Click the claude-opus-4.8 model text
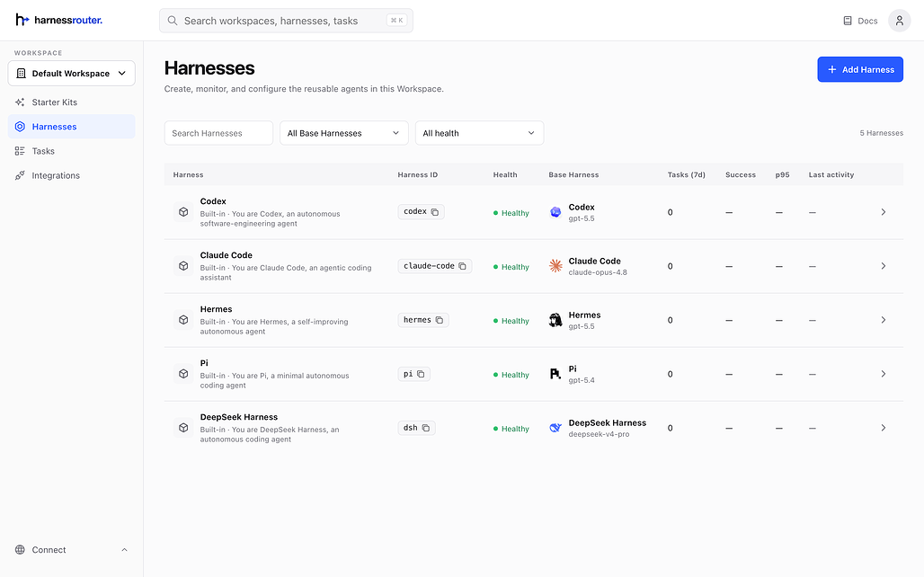 click(x=598, y=273)
